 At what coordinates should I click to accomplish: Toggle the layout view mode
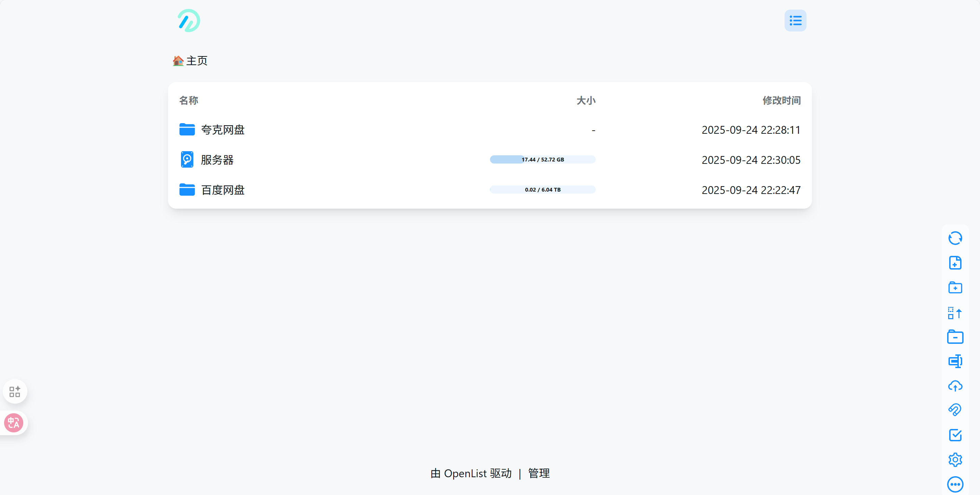pyautogui.click(x=795, y=20)
